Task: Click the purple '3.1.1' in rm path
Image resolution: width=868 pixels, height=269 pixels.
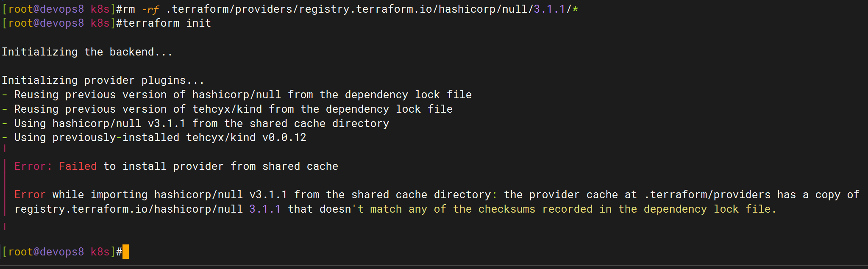Action: [550, 9]
